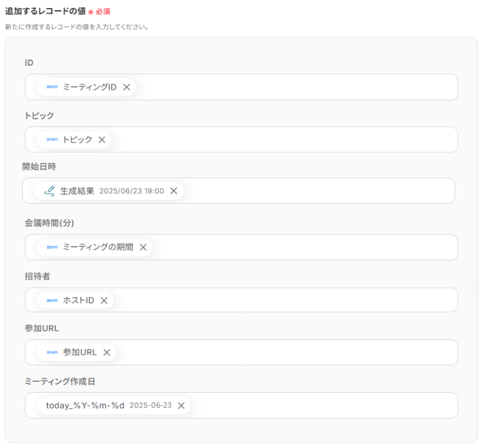Click Zoom logo in ミーティングの期間 tag
The height and width of the screenshot is (448, 481).
(52, 247)
